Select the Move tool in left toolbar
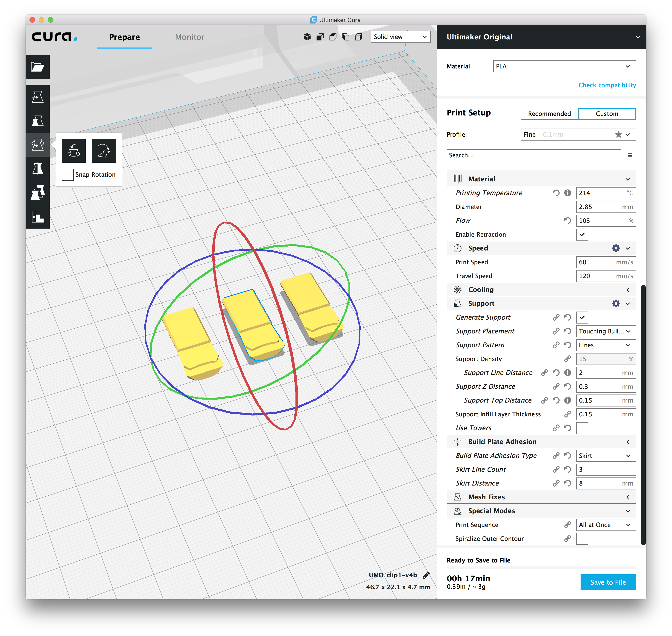The image size is (672, 636). coord(38,97)
